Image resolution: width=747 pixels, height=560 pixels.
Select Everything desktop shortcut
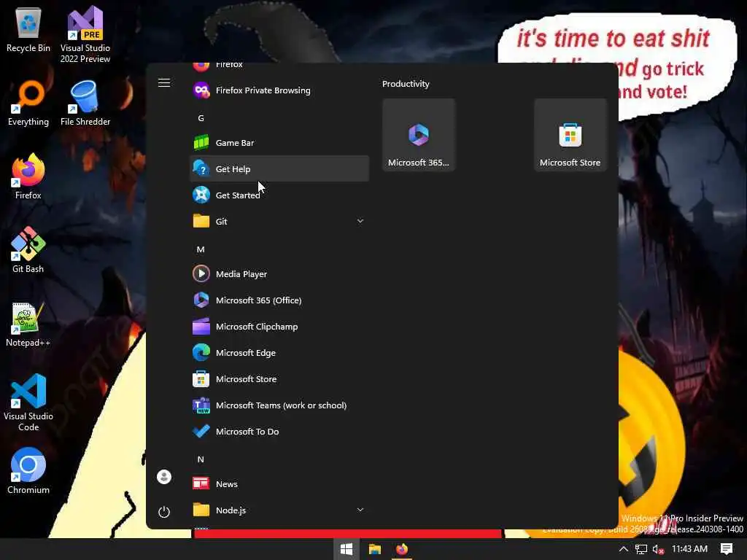click(28, 104)
